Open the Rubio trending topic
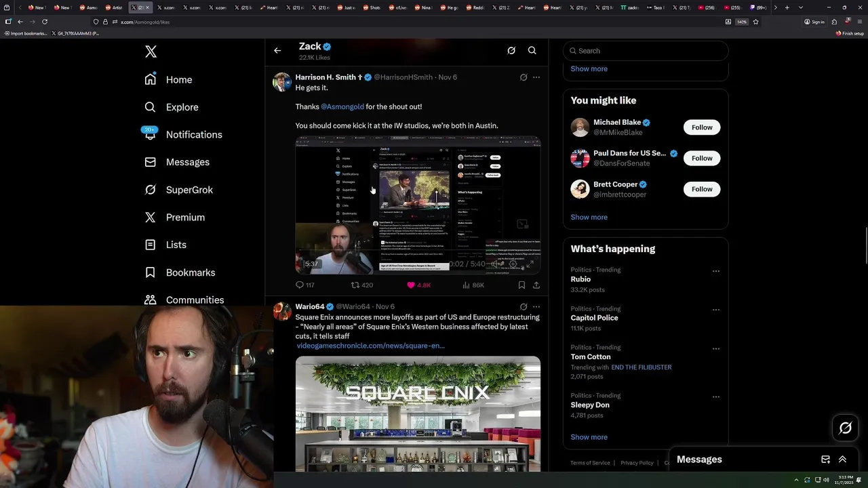The image size is (868, 488). (580, 279)
